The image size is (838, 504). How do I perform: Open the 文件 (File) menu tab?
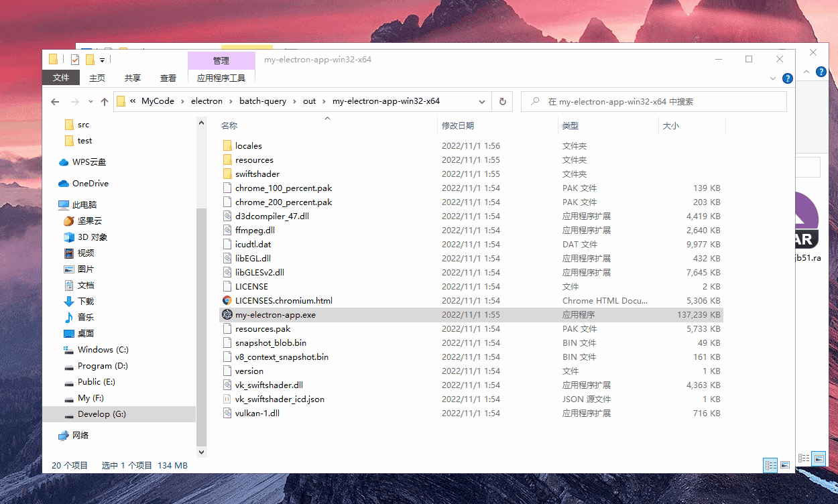pos(61,78)
